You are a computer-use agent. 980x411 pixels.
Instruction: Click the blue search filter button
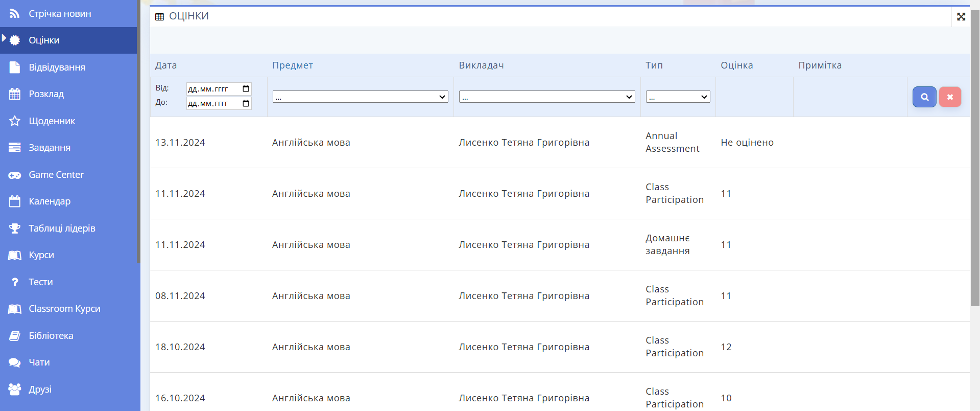pyautogui.click(x=924, y=97)
